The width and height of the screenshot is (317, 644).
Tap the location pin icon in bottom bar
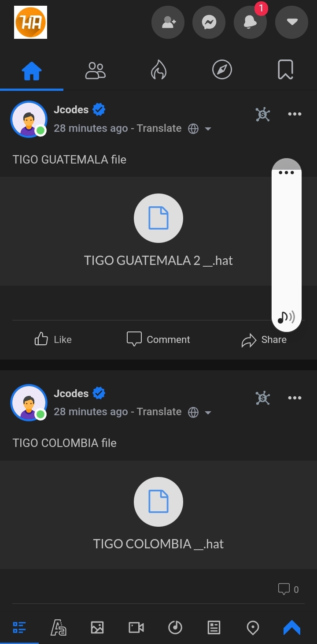pyautogui.click(x=253, y=627)
